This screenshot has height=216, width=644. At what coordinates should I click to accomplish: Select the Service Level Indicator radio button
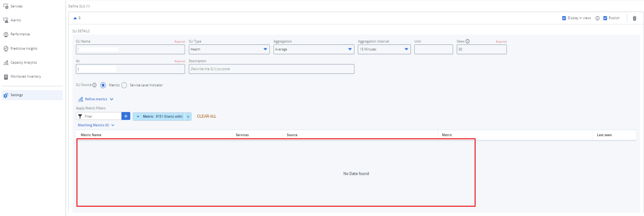point(124,85)
